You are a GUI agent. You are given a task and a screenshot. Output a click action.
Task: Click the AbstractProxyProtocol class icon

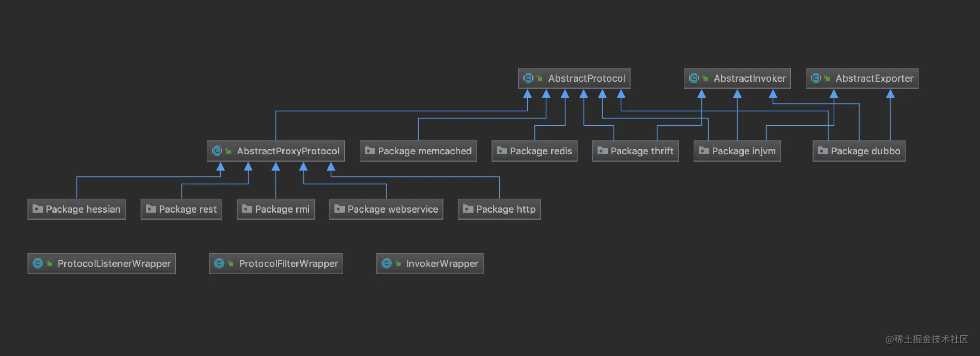coord(217,151)
